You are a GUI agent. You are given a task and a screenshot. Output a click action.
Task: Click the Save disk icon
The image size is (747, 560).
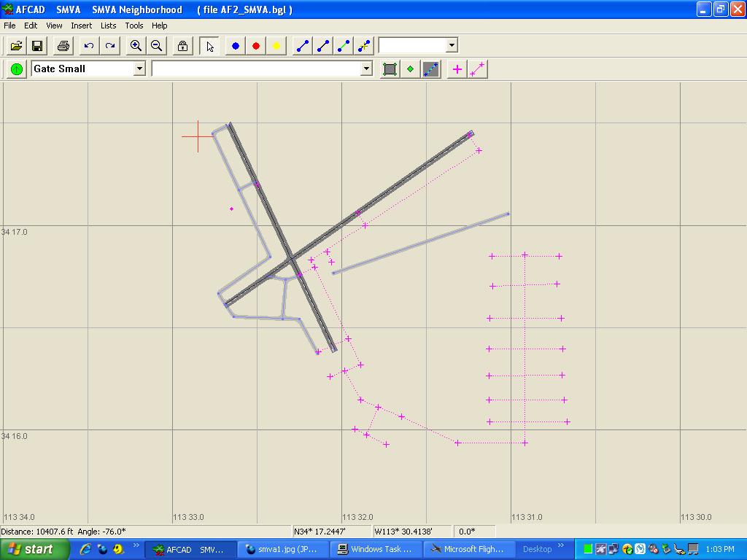click(x=36, y=46)
